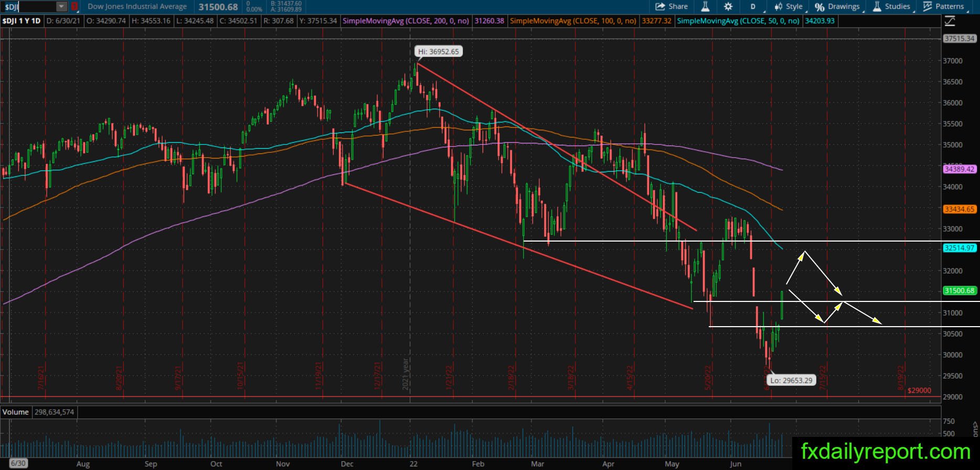This screenshot has width=980, height=470.
Task: Click the 33277.32 SMA 100 value
Action: pyautogui.click(x=656, y=21)
